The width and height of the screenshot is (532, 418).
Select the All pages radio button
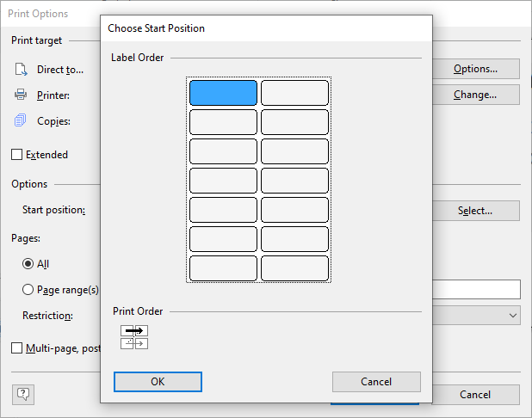pyautogui.click(x=28, y=263)
